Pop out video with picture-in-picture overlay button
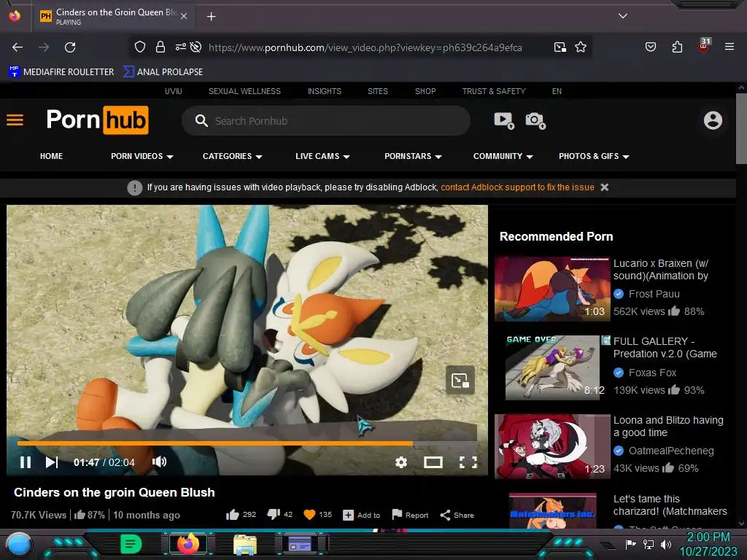 (x=460, y=380)
